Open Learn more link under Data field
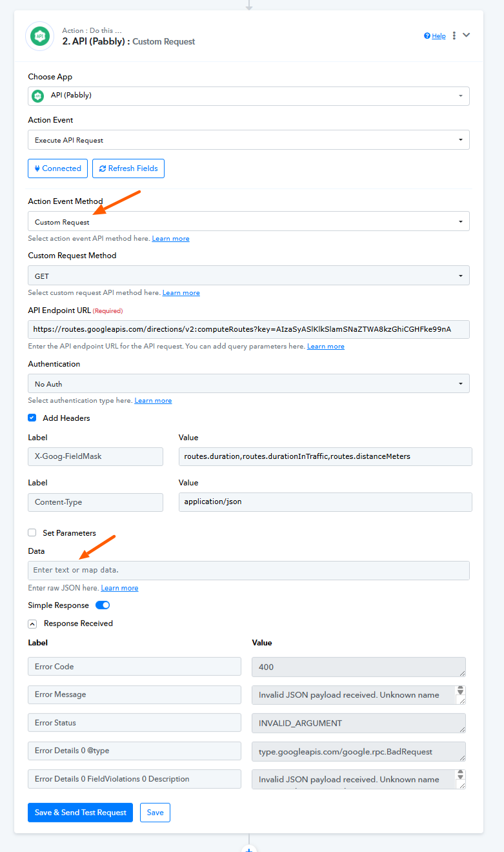Screen dimensions: 504x852 click(119, 588)
